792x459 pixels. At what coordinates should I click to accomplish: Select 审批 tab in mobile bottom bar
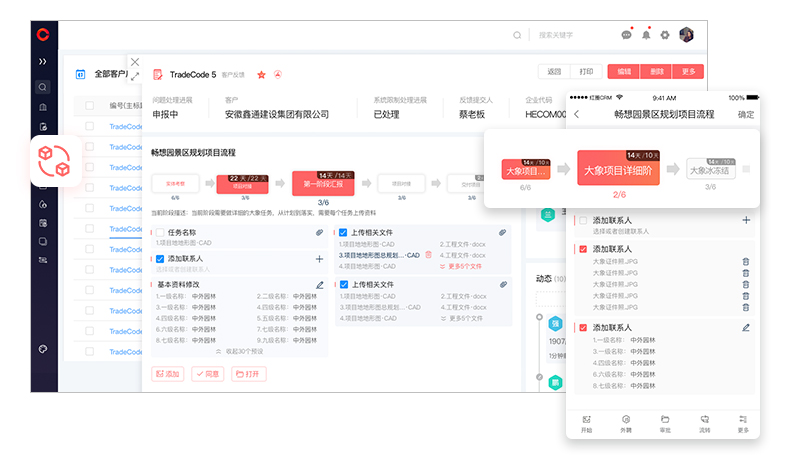pyautogui.click(x=665, y=422)
